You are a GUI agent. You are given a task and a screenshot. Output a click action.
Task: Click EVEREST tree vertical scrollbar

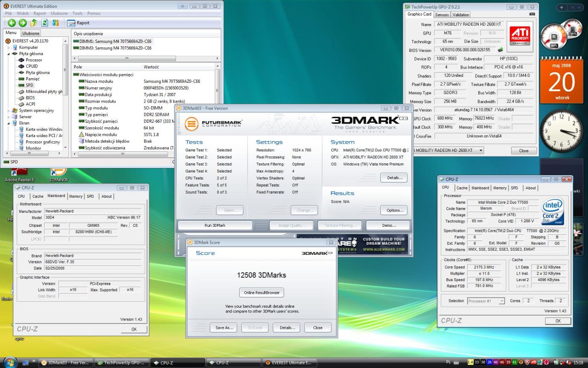66,94
